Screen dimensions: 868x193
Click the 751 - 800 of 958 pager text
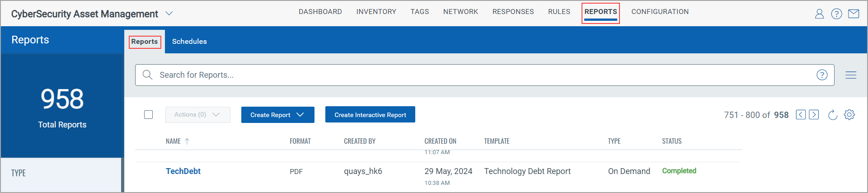point(756,115)
